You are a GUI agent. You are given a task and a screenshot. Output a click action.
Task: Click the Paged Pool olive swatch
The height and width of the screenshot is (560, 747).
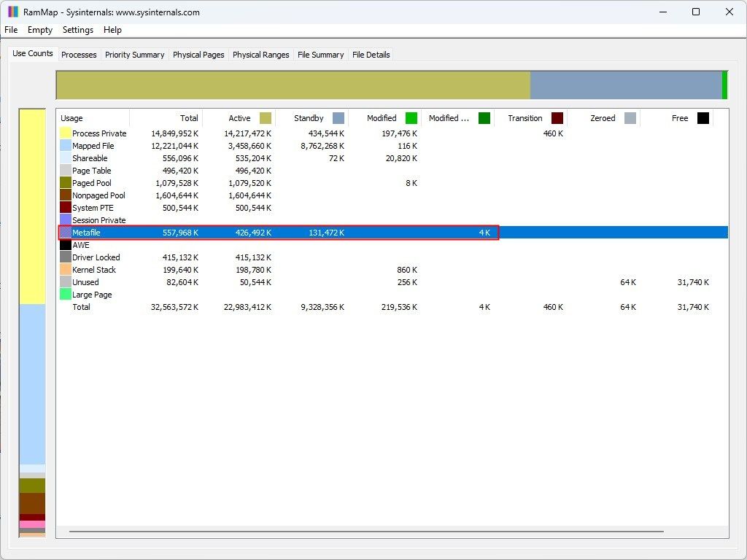pos(65,183)
